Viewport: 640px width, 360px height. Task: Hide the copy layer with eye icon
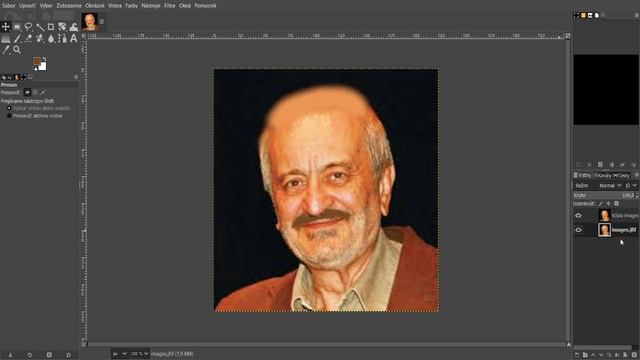(x=578, y=216)
